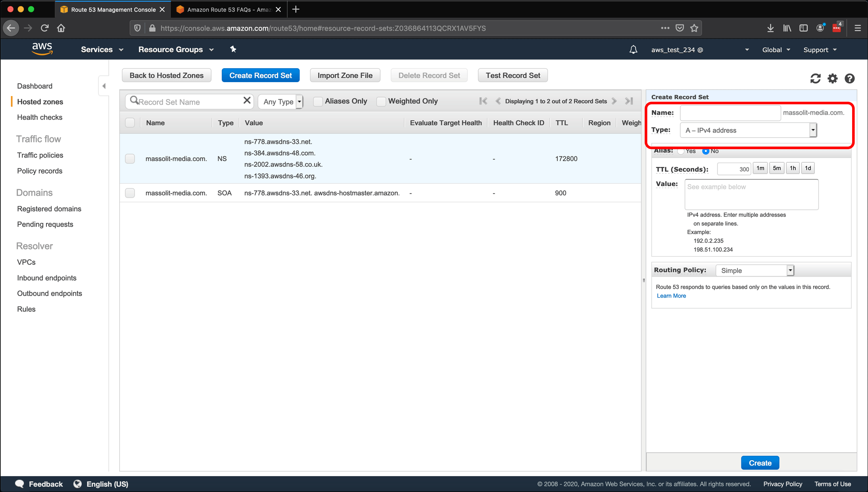
Task: Select all record sets header checkbox
Action: click(x=130, y=123)
